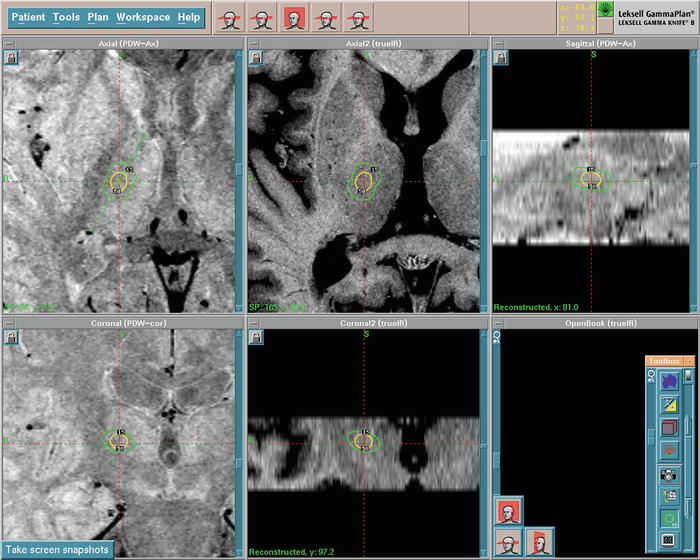
Task: Open the Coronal (PDW-cor) window menu button
Action: point(9,324)
